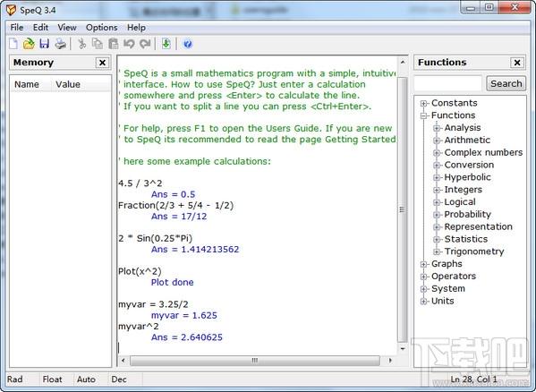The image size is (536, 392).
Task: Click the Copy toolbar icon
Action: (98, 44)
